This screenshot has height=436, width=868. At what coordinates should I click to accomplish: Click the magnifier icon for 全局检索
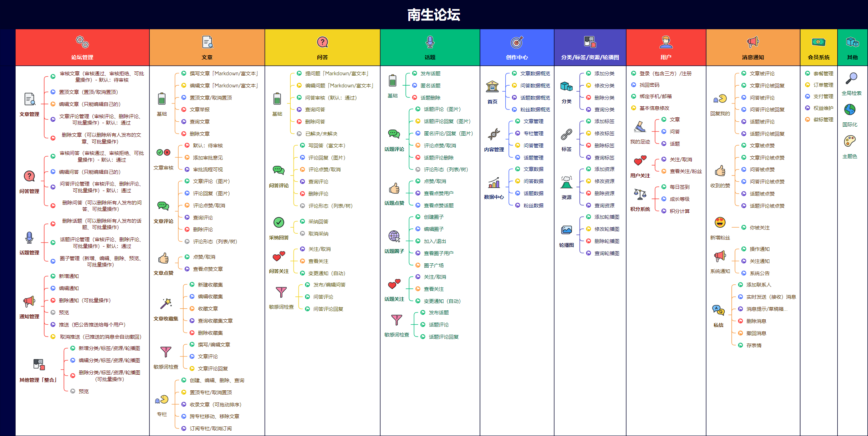point(852,78)
